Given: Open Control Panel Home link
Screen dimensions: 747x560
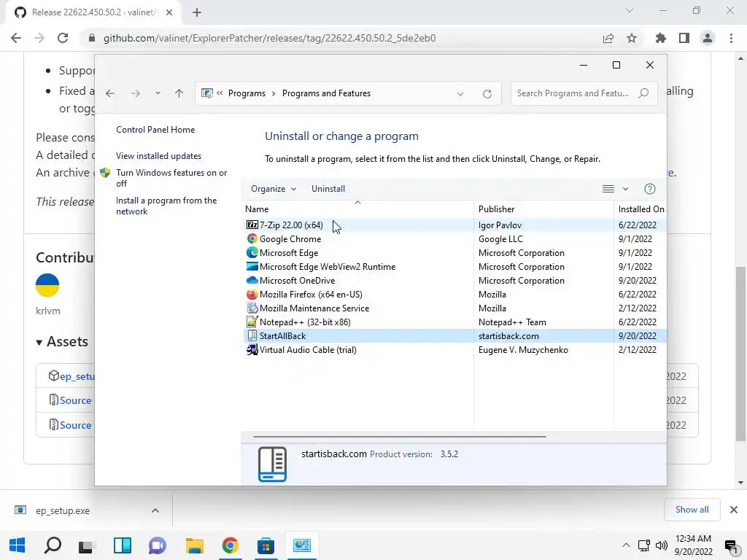Looking at the screenshot, I should 155,130.
